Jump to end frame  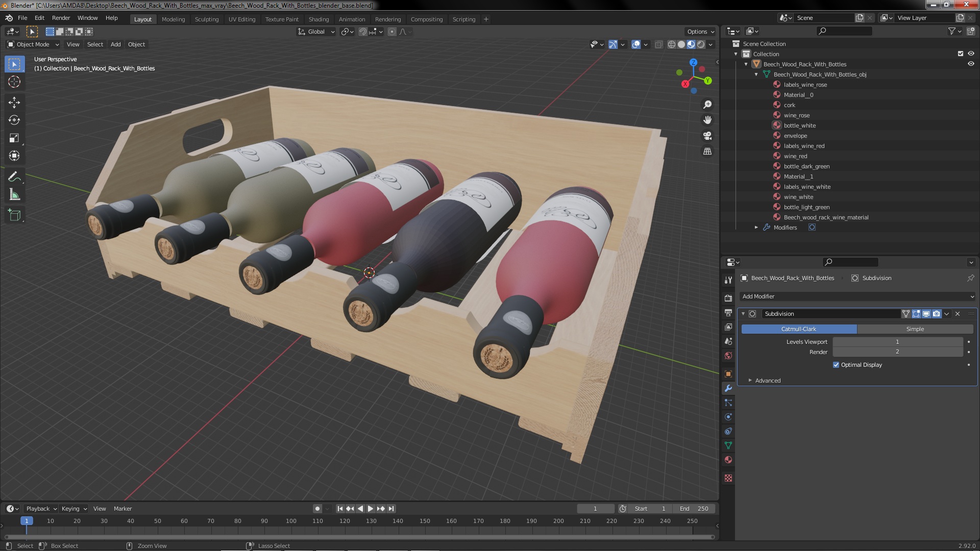click(391, 509)
